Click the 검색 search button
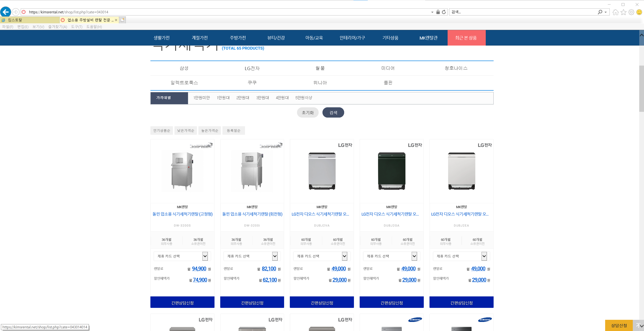 click(x=333, y=112)
